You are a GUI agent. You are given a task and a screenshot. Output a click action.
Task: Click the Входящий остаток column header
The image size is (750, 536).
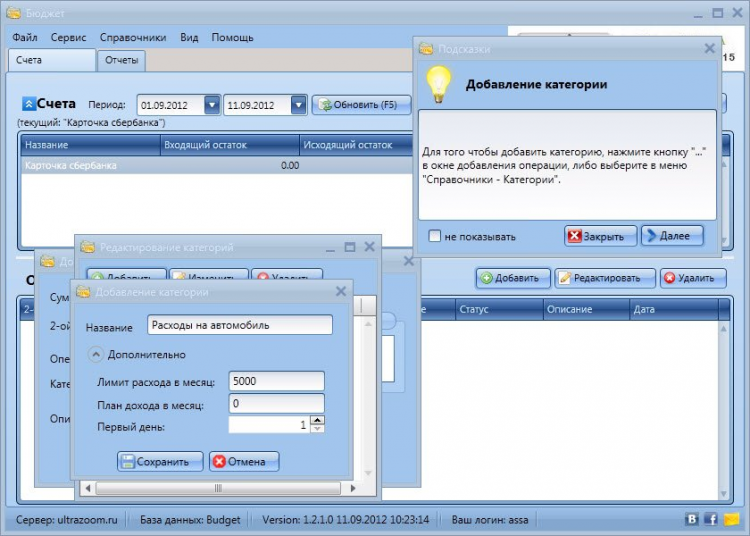[230, 145]
